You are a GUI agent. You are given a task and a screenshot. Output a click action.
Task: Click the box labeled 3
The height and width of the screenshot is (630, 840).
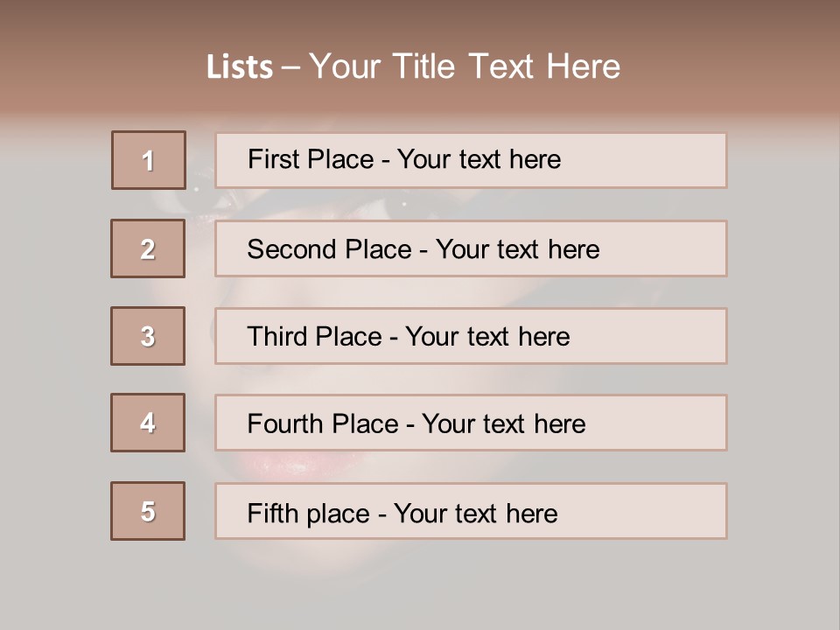[148, 336]
